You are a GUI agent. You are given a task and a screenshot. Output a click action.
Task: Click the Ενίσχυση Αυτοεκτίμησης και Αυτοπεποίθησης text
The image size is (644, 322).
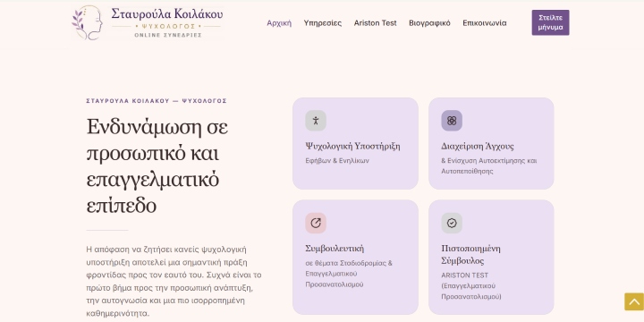(488, 166)
